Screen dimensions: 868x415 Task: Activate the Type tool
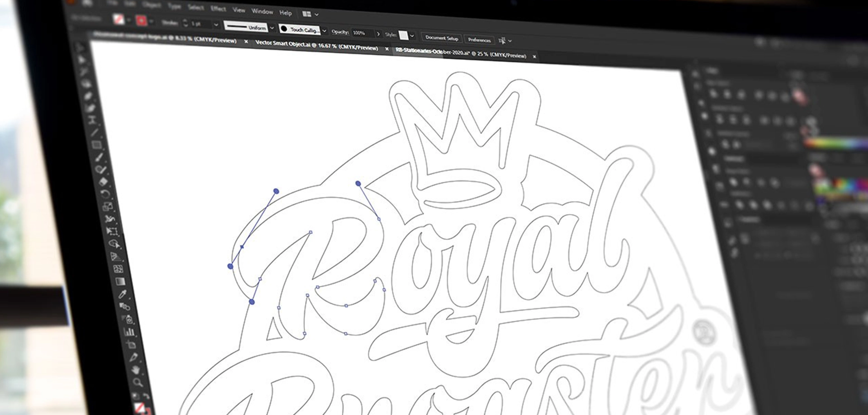[x=92, y=118]
